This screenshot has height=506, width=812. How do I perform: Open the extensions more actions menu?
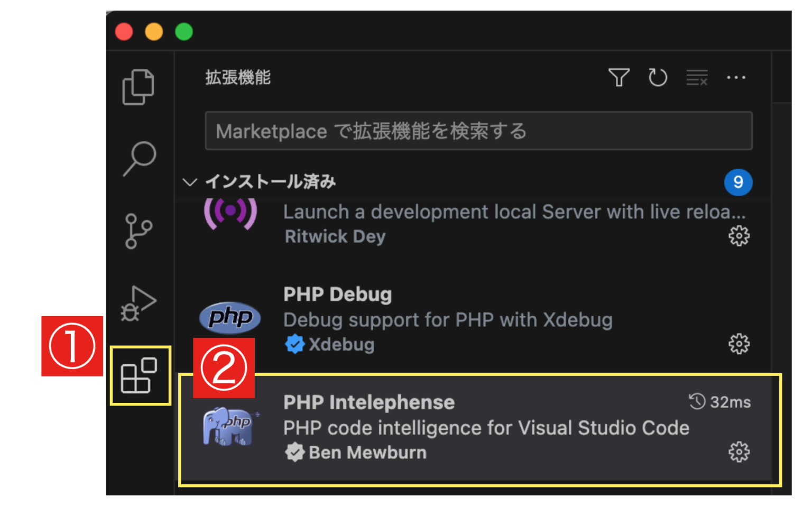pyautogui.click(x=737, y=77)
